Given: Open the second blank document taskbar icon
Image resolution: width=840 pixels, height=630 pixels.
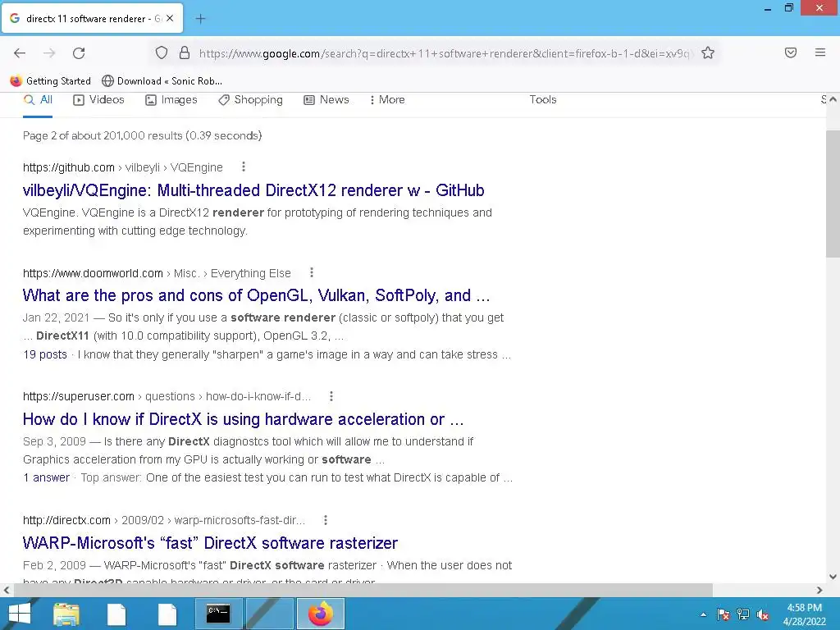Looking at the screenshot, I should (x=167, y=614).
